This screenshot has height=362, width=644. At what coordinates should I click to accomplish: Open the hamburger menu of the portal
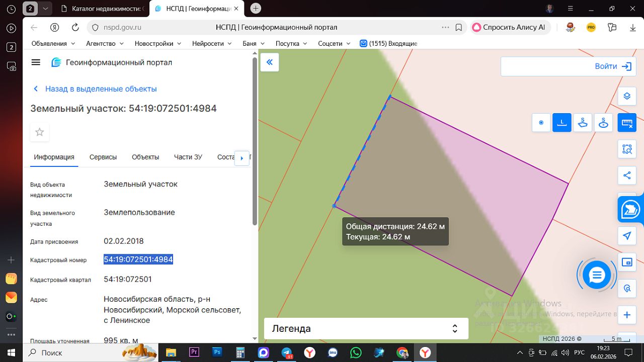pos(36,62)
